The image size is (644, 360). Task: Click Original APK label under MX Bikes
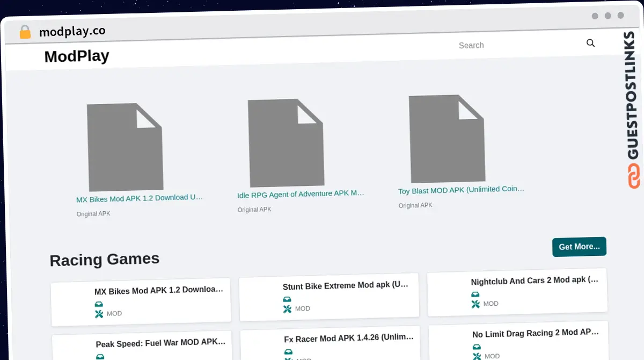pos(93,214)
